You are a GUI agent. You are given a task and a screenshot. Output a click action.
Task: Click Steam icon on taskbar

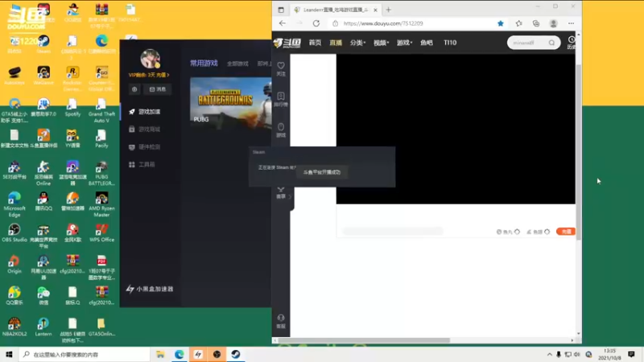pyautogui.click(x=236, y=354)
